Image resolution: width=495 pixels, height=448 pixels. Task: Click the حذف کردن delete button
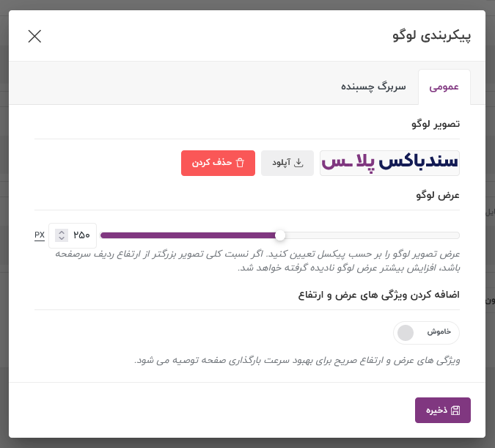[218, 163]
